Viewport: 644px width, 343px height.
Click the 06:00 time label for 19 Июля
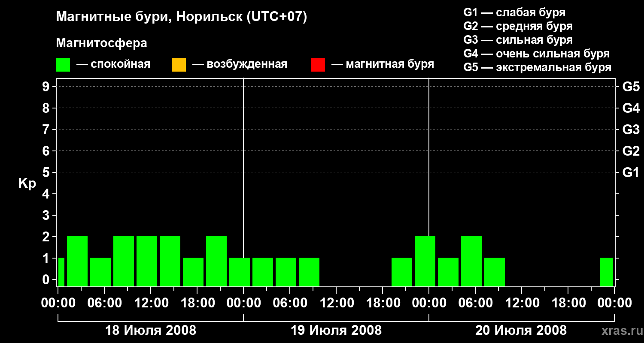[x=290, y=303]
